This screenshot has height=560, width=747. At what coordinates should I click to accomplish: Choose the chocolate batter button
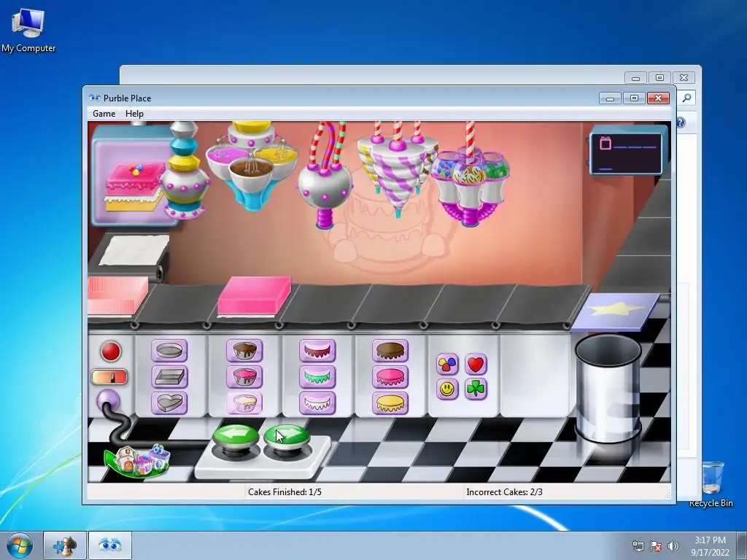point(244,351)
